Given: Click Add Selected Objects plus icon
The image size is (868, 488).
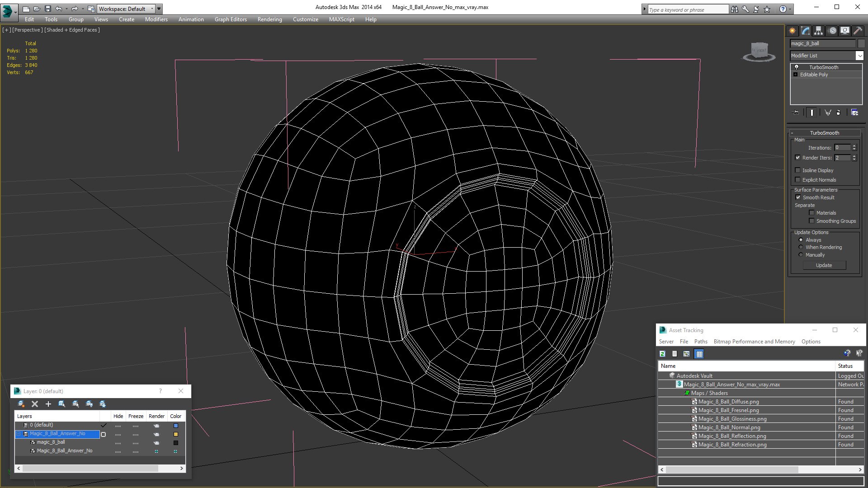Looking at the screenshot, I should pyautogui.click(x=48, y=404).
